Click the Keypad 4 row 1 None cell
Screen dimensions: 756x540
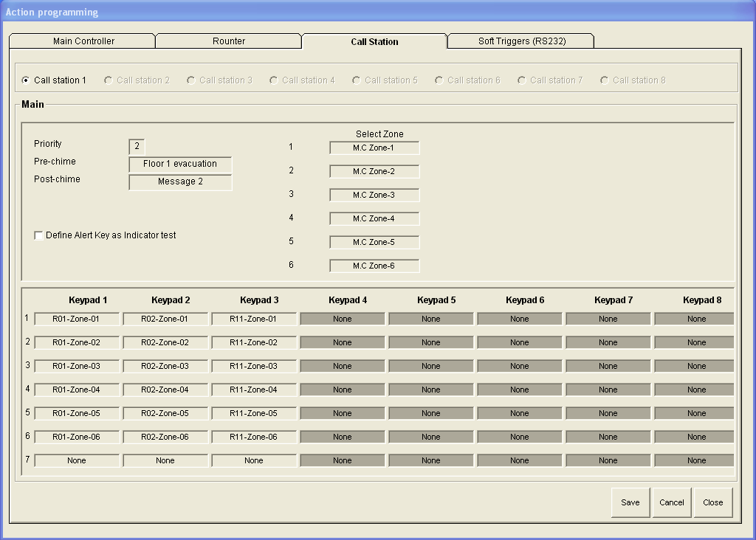(x=343, y=319)
